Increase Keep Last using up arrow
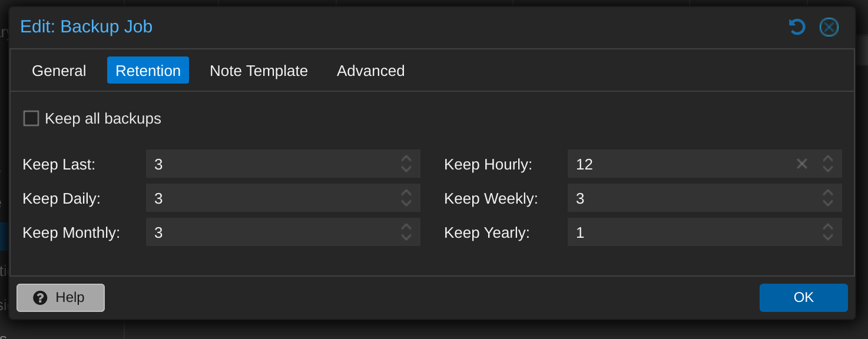 pyautogui.click(x=406, y=159)
